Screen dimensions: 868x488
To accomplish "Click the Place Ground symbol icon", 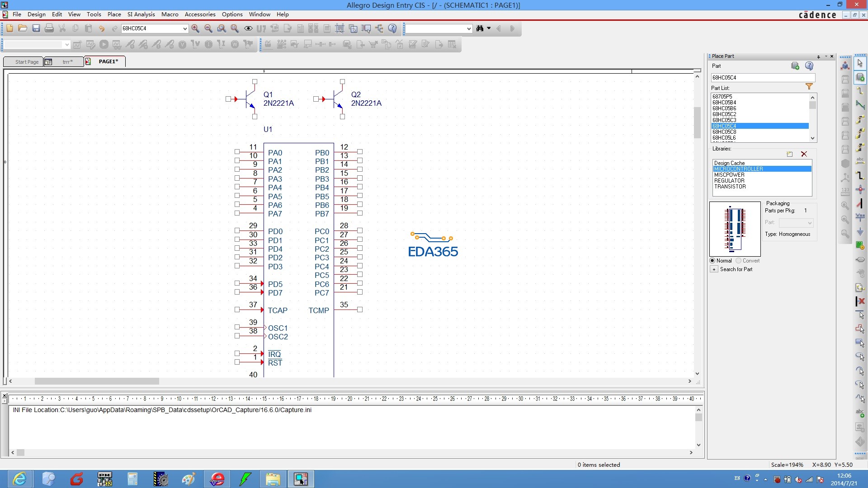I will [860, 231].
